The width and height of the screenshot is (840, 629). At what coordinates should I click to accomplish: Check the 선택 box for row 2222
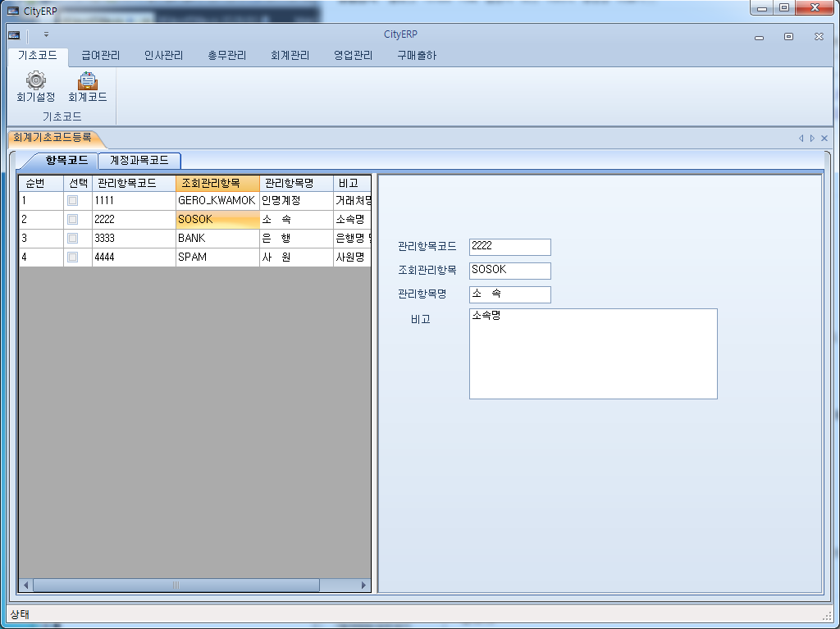point(73,219)
